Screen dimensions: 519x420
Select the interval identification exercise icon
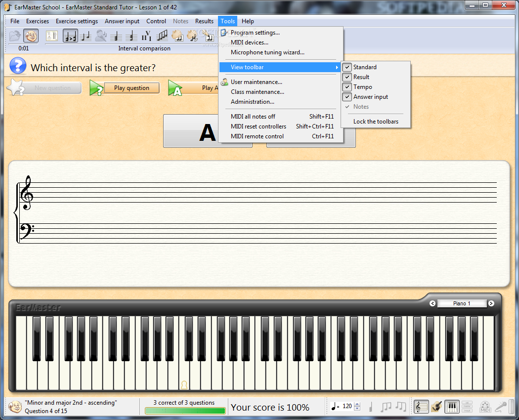coord(86,36)
